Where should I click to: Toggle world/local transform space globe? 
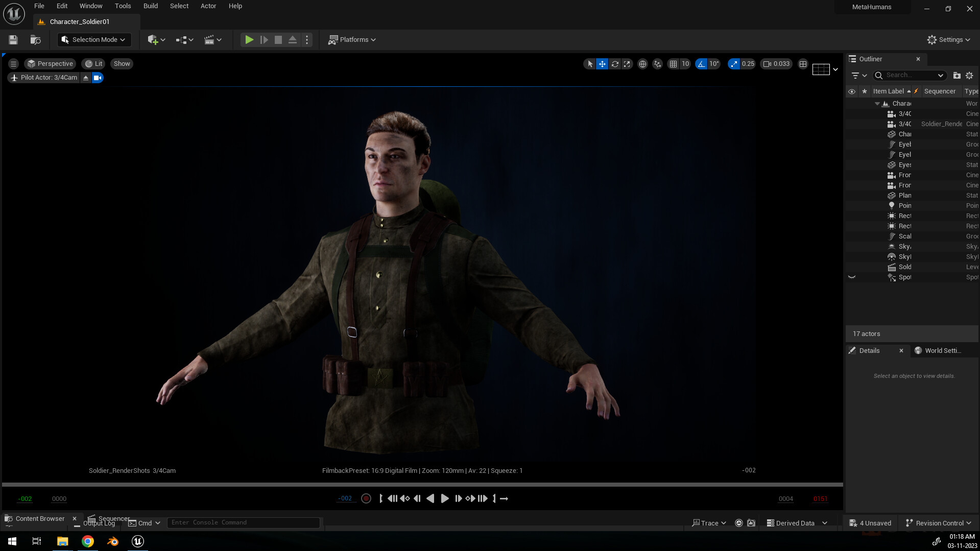click(x=642, y=64)
